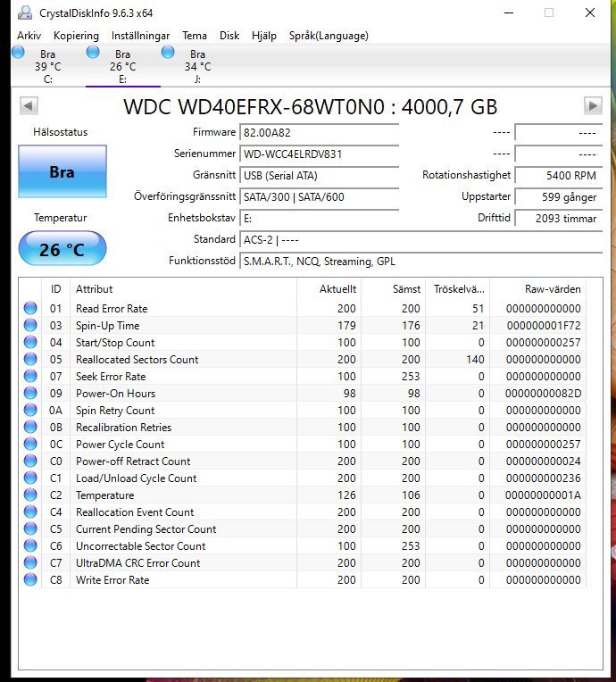Open the Tema menu
Screen dimensions: 616x682
click(x=195, y=36)
